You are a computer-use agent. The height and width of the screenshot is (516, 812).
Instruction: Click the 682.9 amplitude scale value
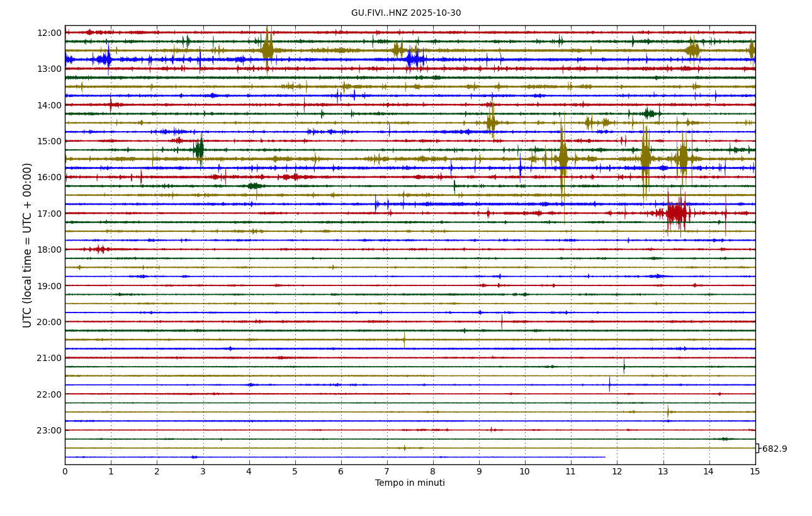[774, 449]
